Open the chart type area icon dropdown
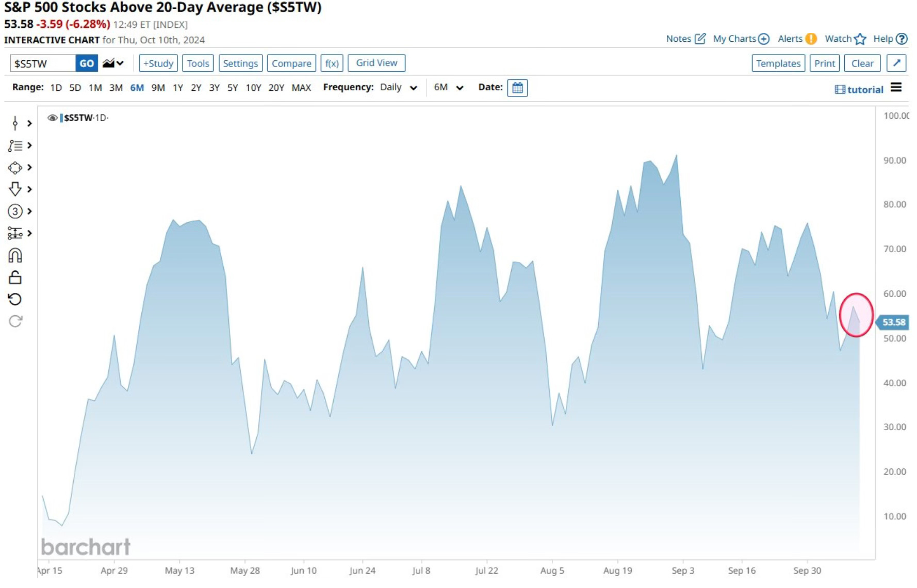This screenshot has width=917, height=588. (113, 63)
